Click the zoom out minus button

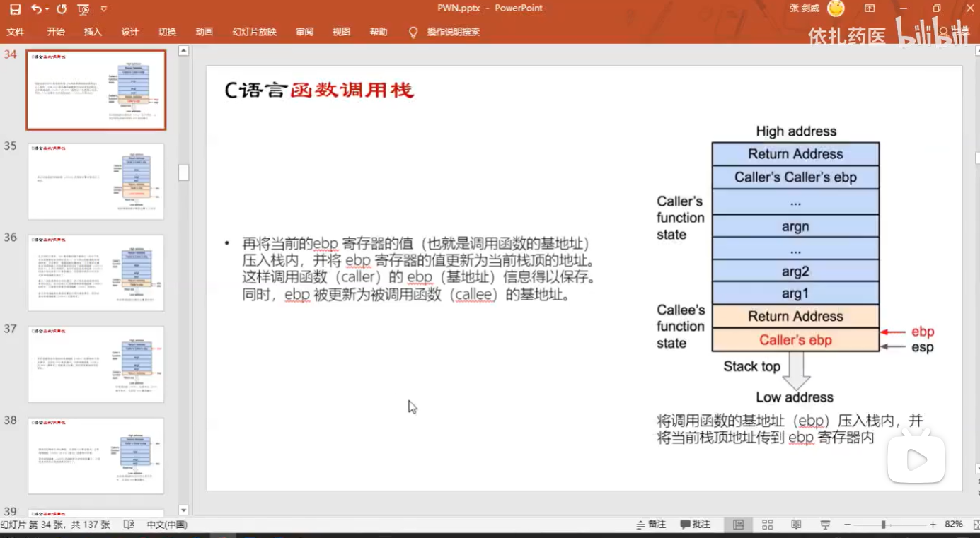tap(847, 525)
